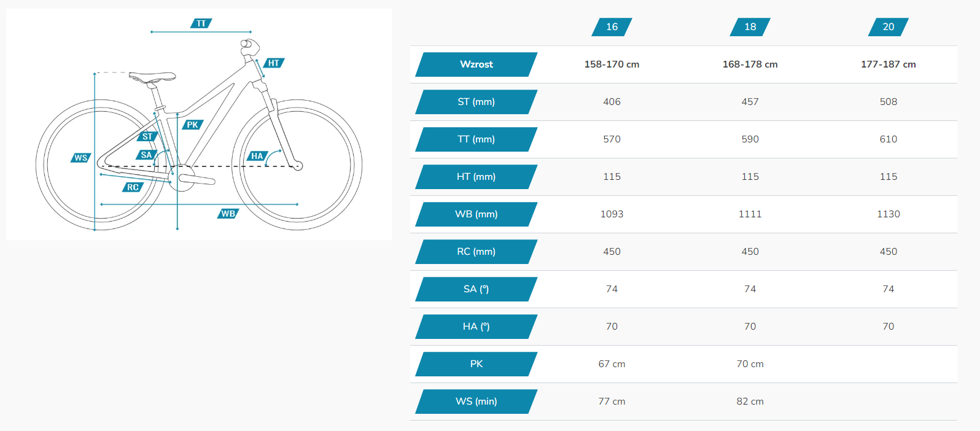This screenshot has height=431, width=980.
Task: Click the WB (mm) row label
Action: coord(476,214)
